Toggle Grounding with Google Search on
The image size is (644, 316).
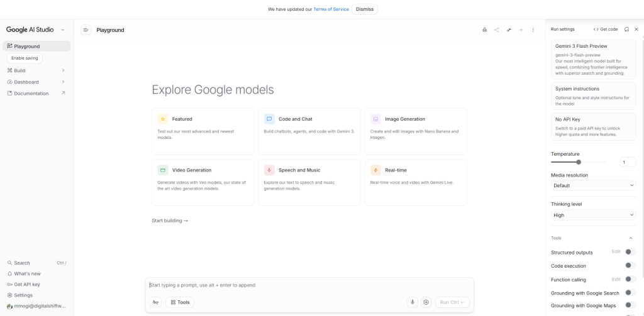click(x=630, y=293)
